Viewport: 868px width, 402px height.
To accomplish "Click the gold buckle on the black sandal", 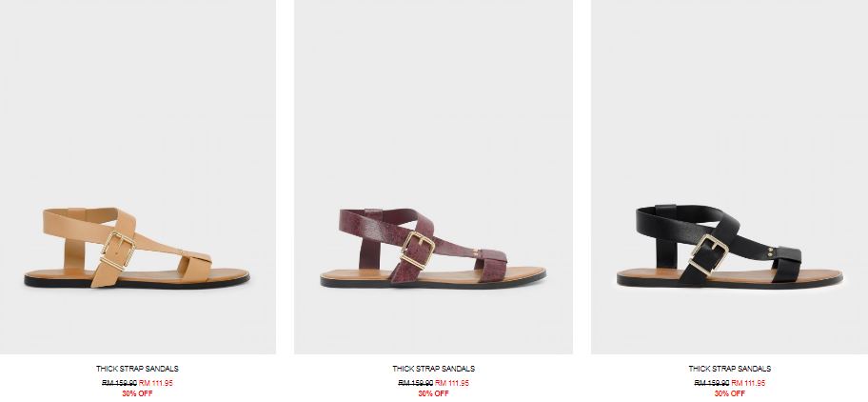I will click(709, 254).
